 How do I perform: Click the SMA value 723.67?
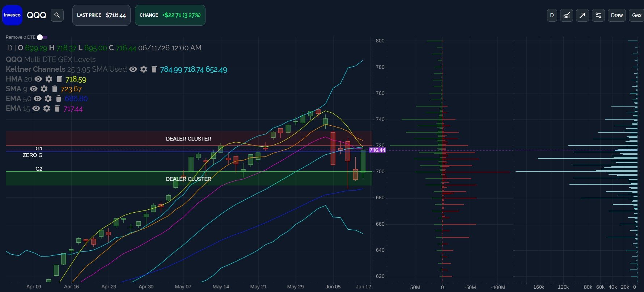[71, 89]
